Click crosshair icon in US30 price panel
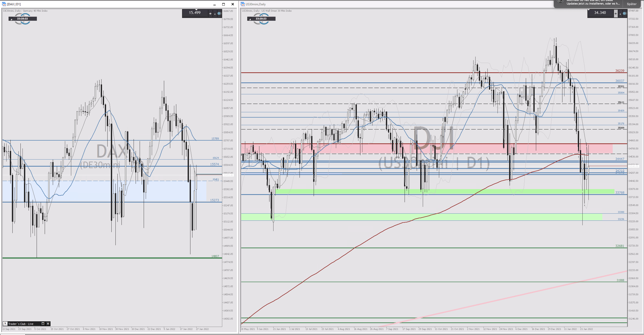This screenshot has height=335, width=644. click(x=615, y=14)
